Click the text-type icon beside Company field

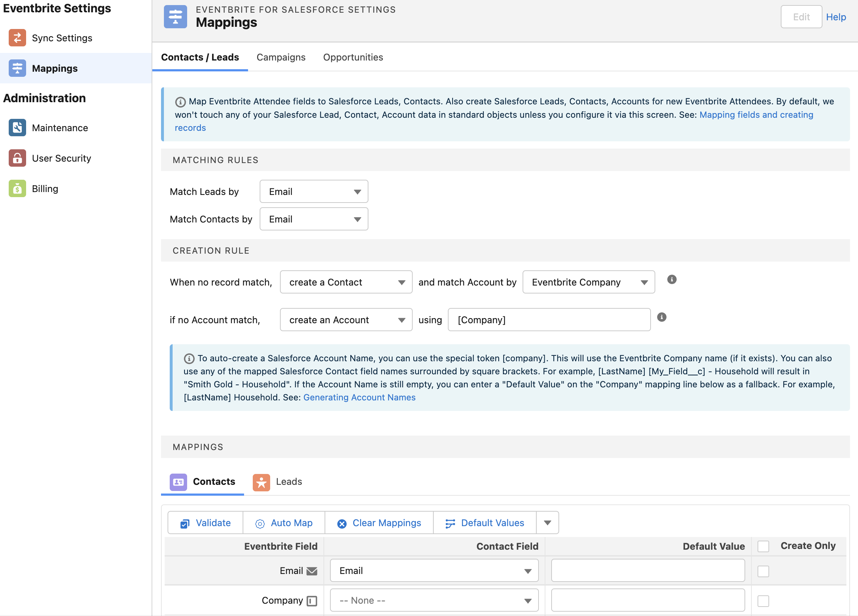point(312,600)
